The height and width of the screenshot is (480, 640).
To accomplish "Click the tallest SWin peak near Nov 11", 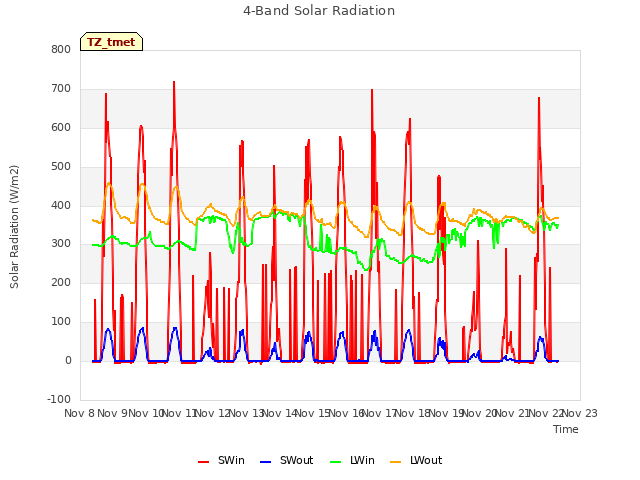I will tap(174, 82).
